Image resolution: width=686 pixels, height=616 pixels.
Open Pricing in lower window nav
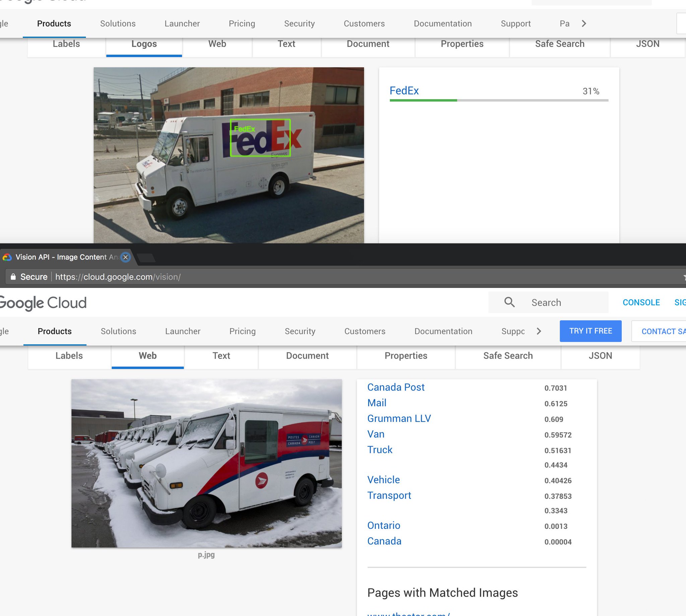click(x=243, y=331)
